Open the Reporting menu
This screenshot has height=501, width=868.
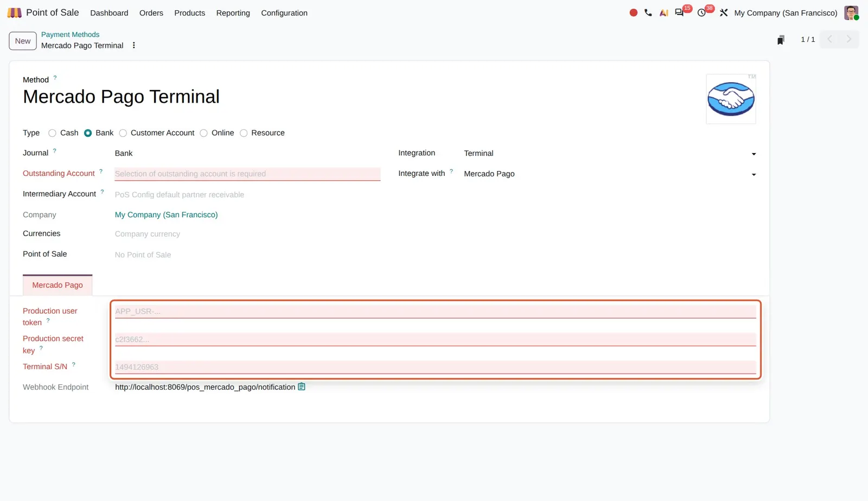tap(233, 13)
